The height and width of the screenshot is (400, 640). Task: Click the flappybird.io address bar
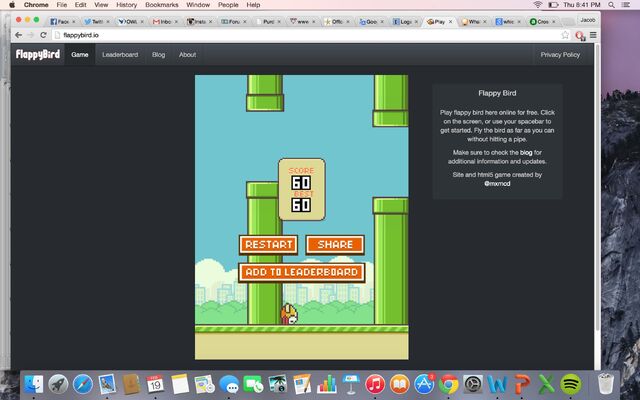(x=306, y=35)
